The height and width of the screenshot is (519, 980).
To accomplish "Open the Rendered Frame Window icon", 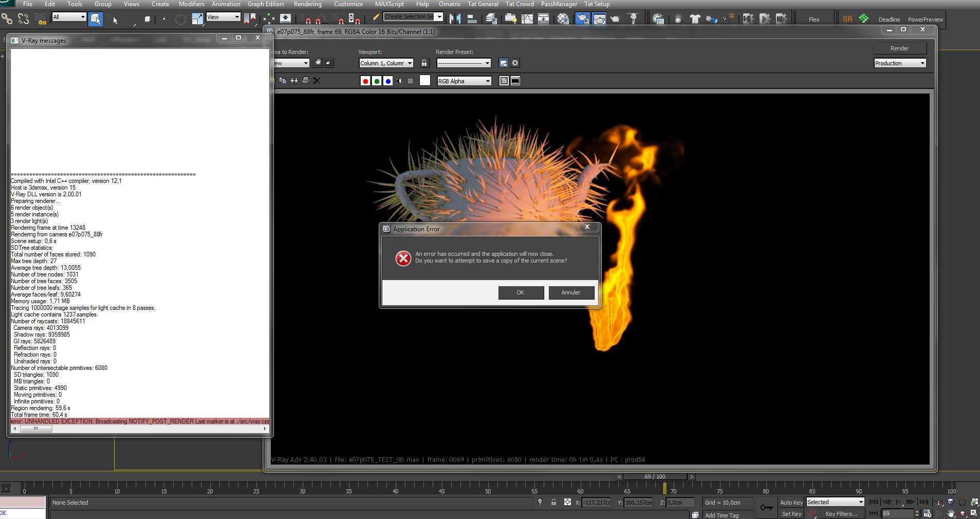I will (599, 19).
